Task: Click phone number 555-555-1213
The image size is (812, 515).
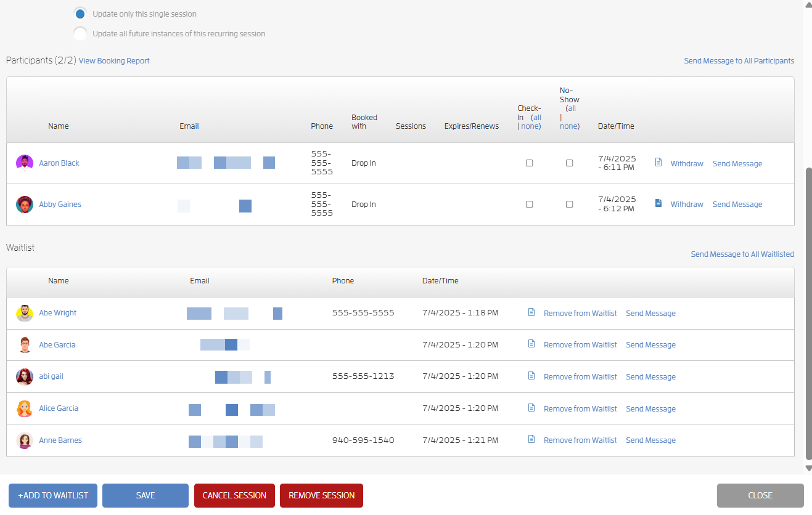Action: [x=363, y=376]
